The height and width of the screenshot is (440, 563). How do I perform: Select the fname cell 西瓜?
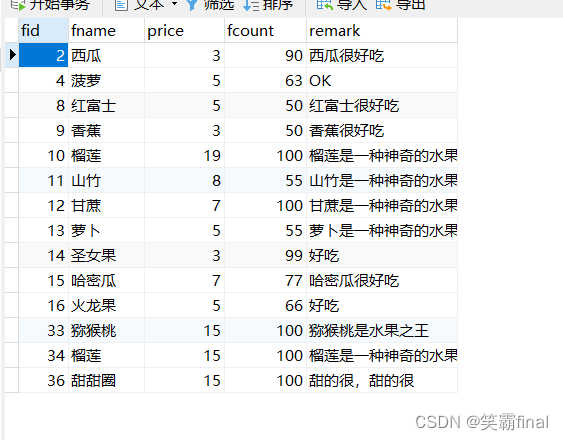coord(106,55)
